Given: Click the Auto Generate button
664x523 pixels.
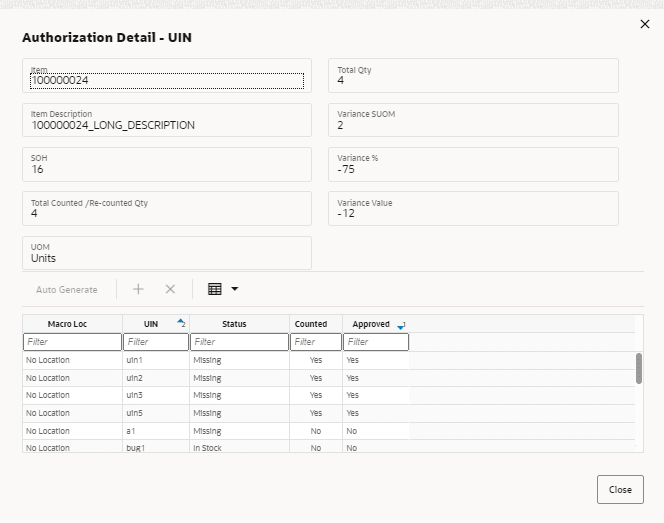Looking at the screenshot, I should (66, 290).
